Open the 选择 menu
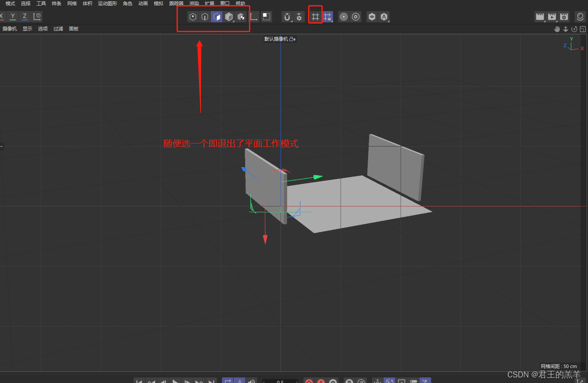This screenshot has width=588, height=383. 26,3
